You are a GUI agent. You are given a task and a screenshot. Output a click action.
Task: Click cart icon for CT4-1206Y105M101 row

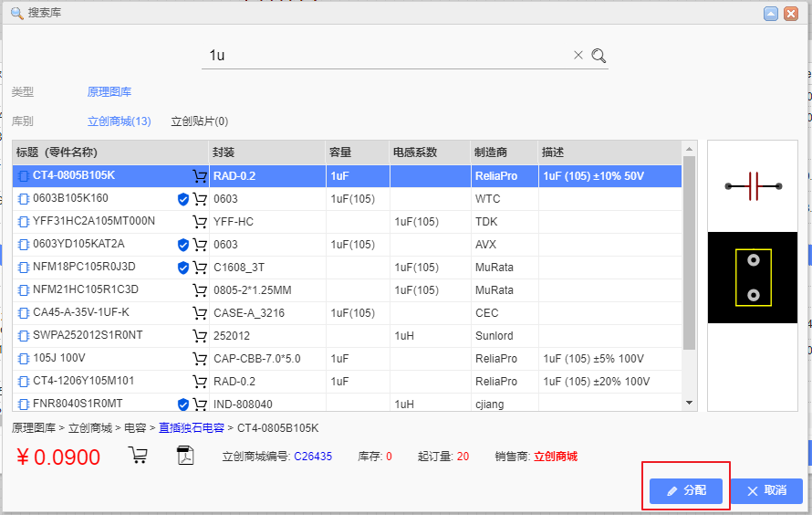200,382
